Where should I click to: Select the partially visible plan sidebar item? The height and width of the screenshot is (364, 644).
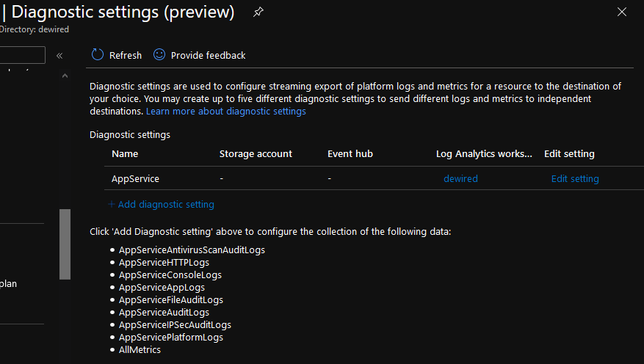9,283
